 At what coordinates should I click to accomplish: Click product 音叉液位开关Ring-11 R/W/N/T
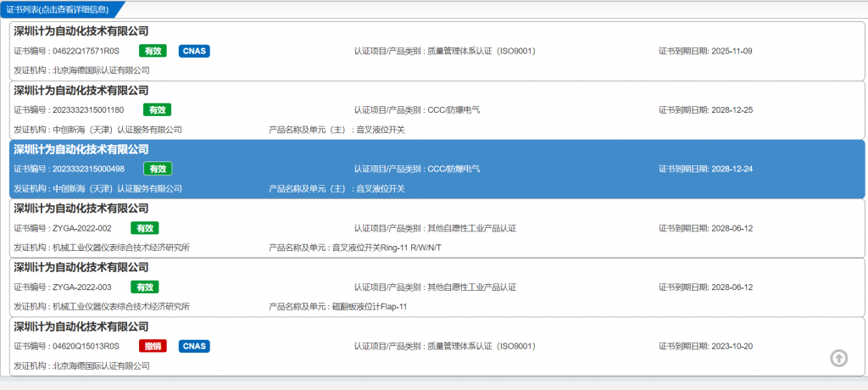point(387,248)
